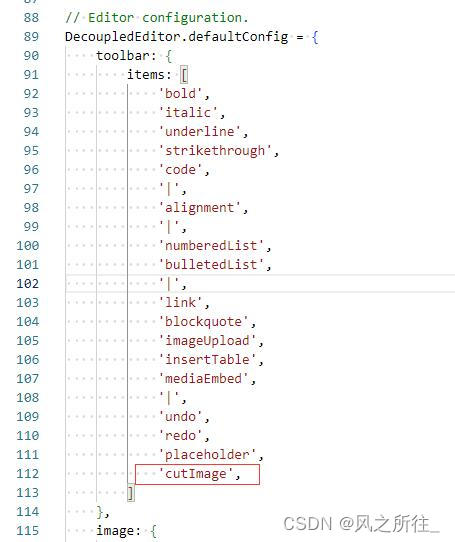Image resolution: width=455 pixels, height=542 pixels.
Task: Place cursor on 'bold' toolbar item string
Action: tap(180, 94)
